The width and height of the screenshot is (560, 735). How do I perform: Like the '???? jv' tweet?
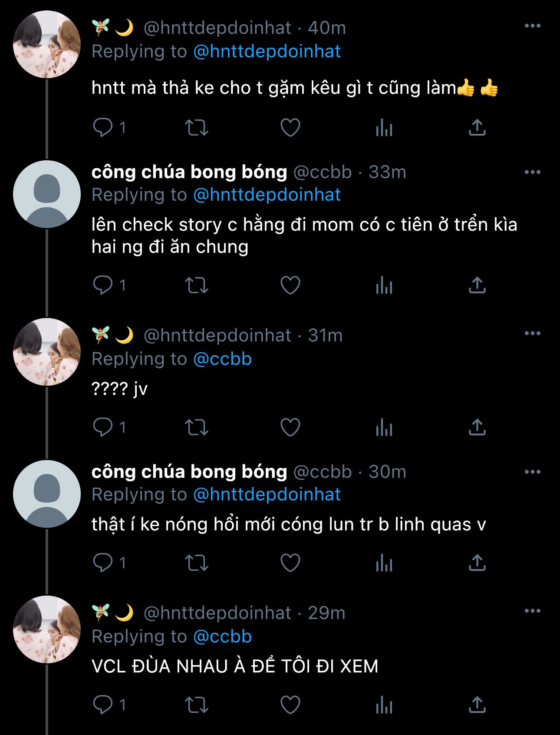pos(290,427)
